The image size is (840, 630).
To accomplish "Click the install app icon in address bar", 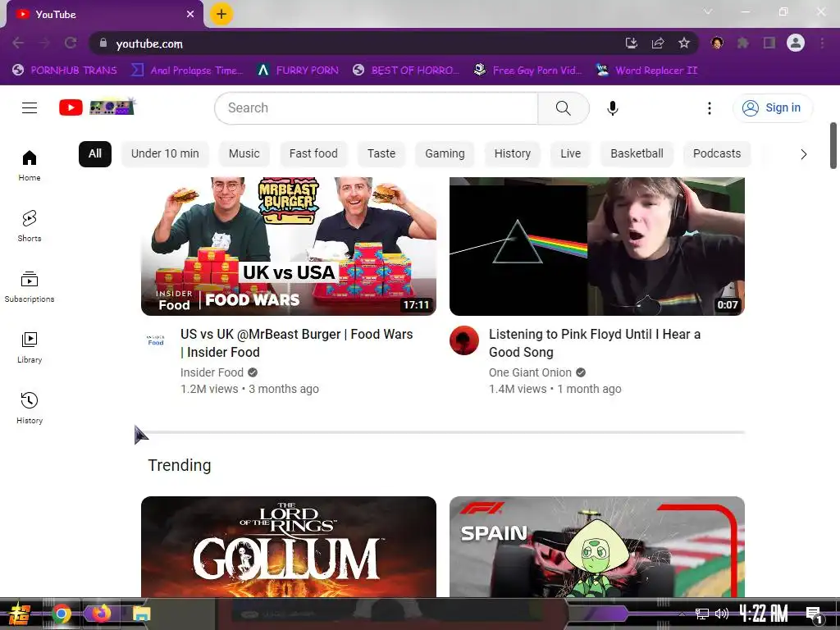I will pyautogui.click(x=632, y=43).
